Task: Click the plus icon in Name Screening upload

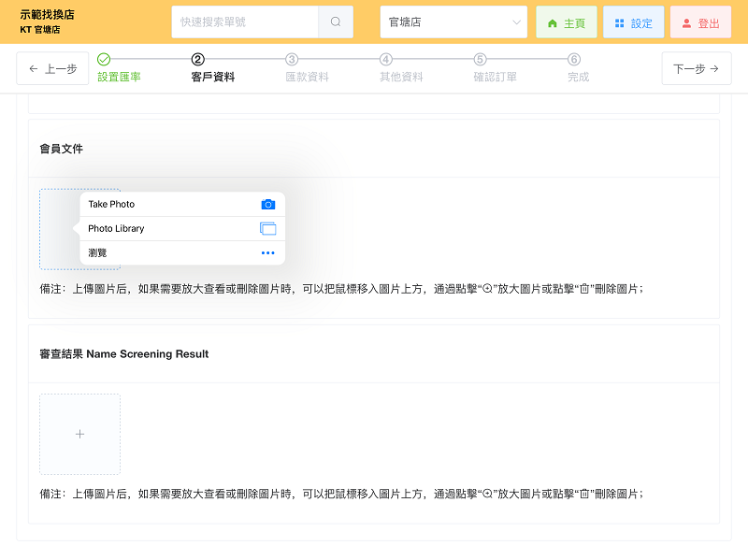Action: (x=79, y=434)
